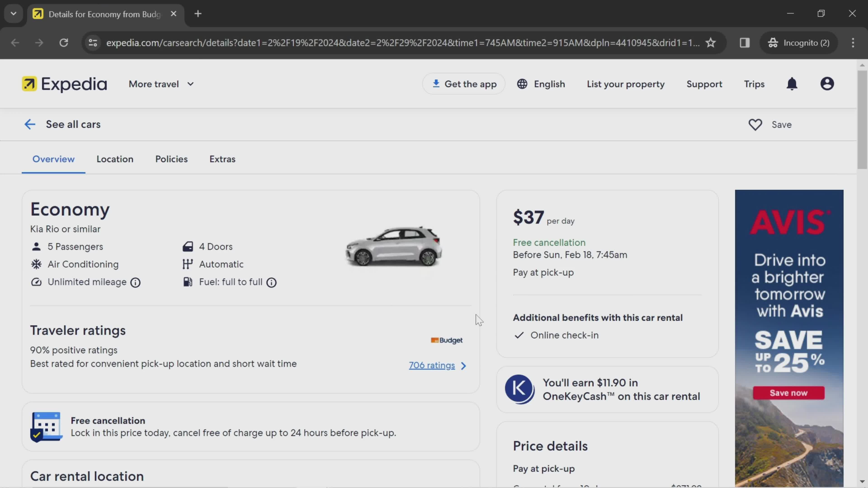
Task: Go forward in browser history
Action: (x=39, y=43)
